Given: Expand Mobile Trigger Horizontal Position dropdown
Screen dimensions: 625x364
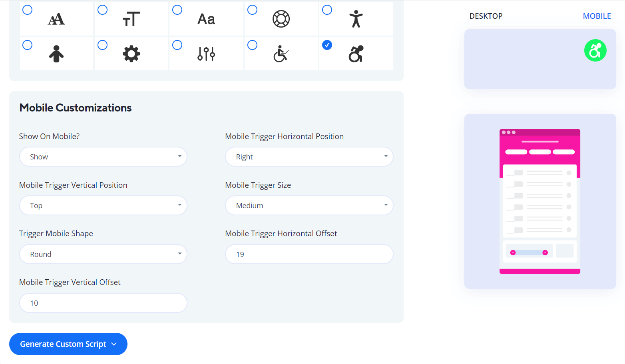Looking at the screenshot, I should point(309,157).
